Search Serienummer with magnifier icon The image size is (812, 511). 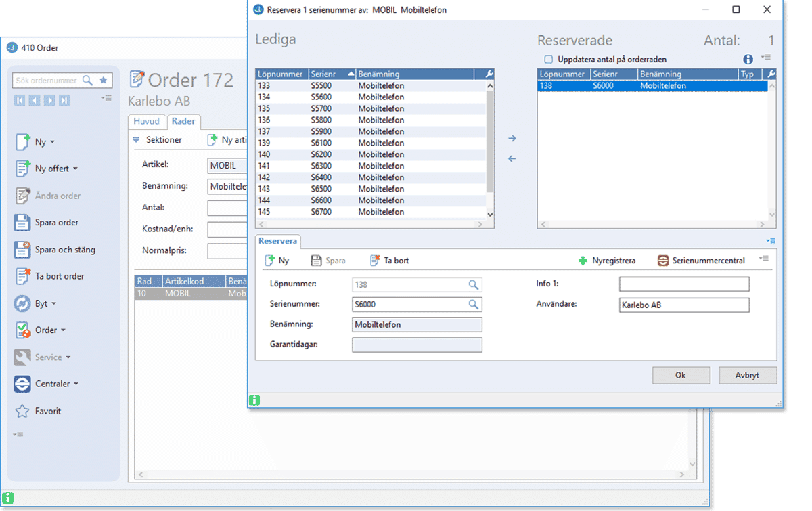[474, 305]
